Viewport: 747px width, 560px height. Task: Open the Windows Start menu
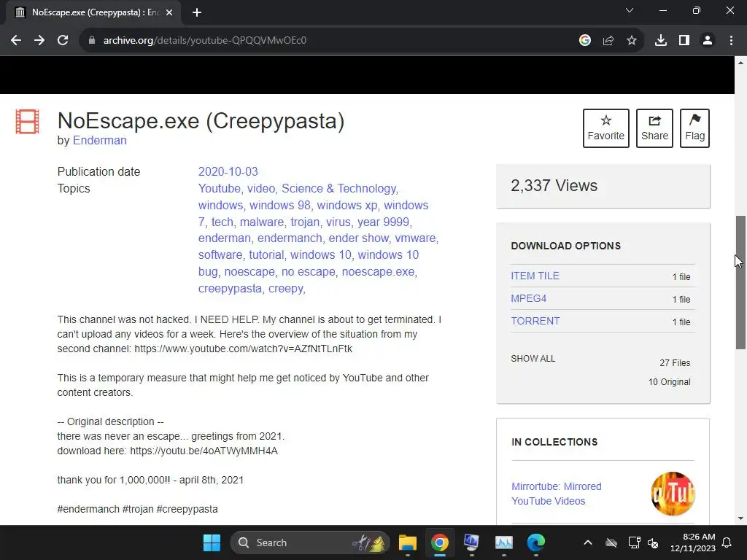[212, 542]
